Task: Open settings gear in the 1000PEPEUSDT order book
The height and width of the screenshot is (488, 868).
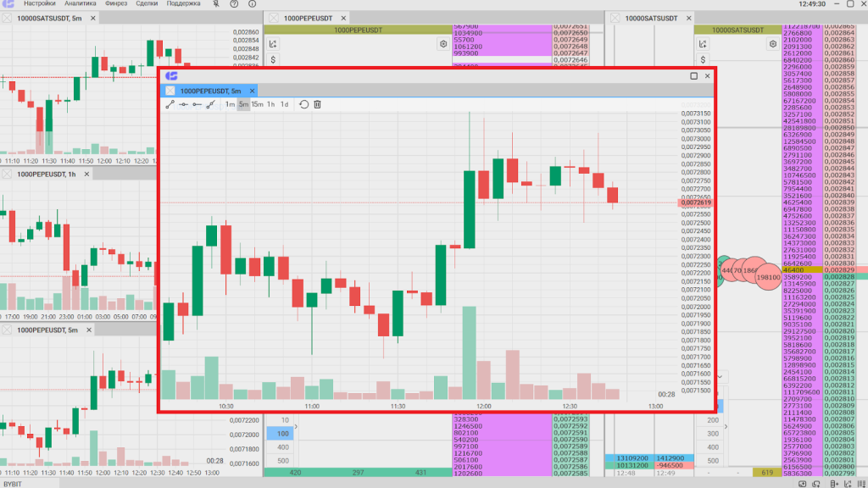Action: click(x=442, y=44)
